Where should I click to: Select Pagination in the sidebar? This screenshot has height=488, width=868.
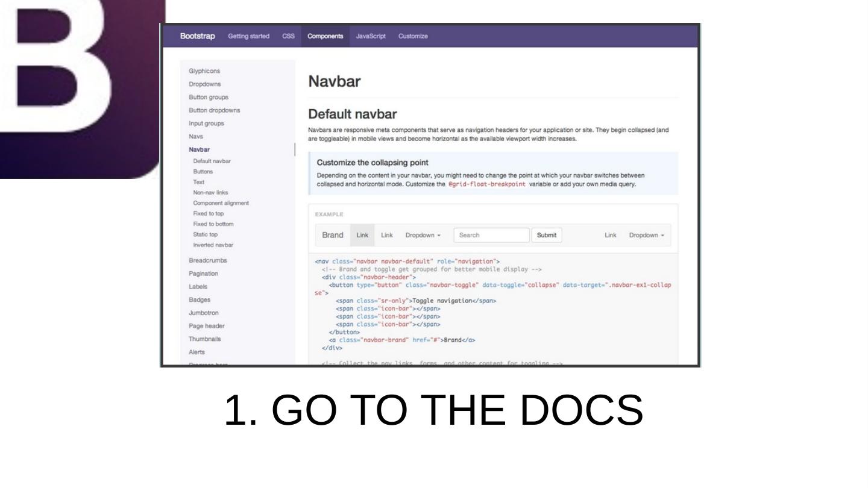click(204, 274)
